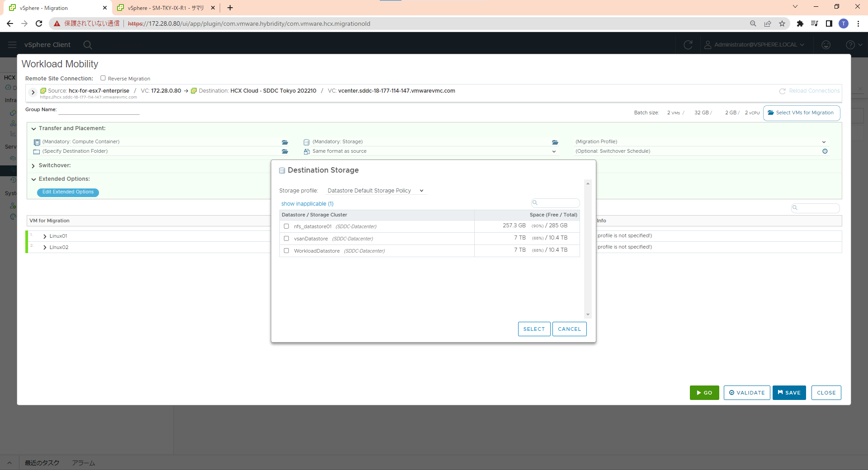Click Select VMs for Migration button
This screenshot has width=868, height=470.
coord(802,113)
